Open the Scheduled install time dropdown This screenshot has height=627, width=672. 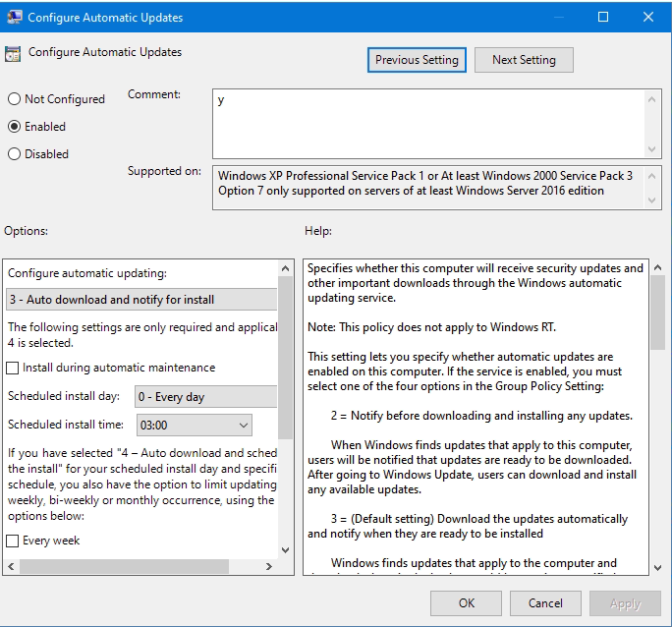195,426
